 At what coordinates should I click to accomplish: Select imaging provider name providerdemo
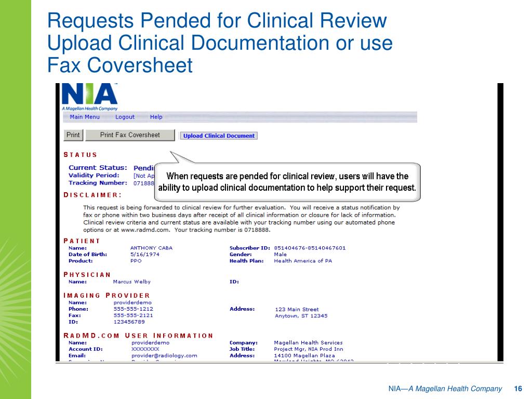click(x=132, y=303)
